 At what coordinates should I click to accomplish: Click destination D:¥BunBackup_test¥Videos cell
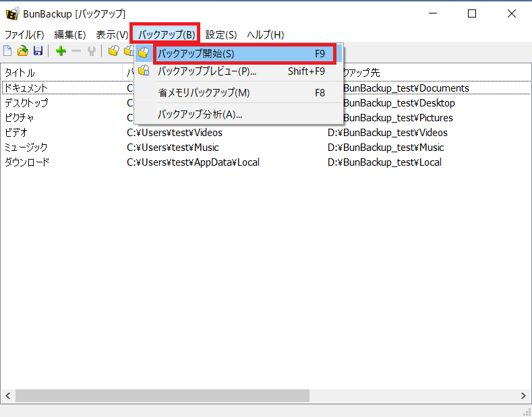click(x=388, y=133)
